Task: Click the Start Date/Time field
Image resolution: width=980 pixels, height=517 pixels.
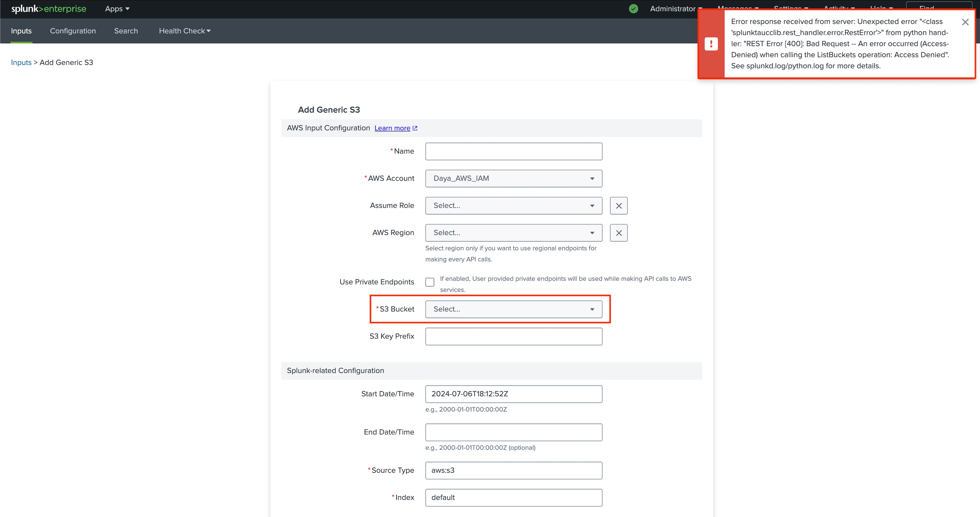Action: [513, 394]
